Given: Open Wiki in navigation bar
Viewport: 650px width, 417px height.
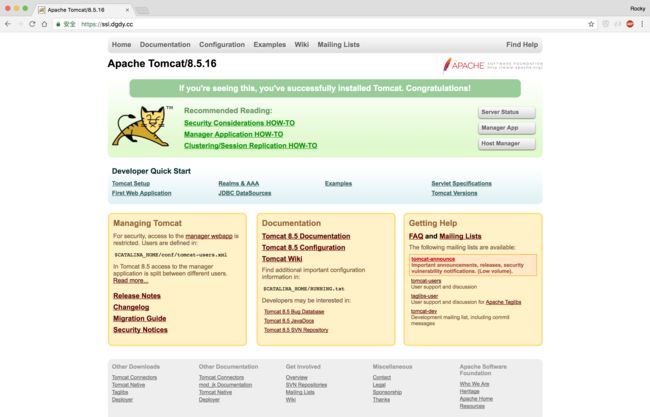Looking at the screenshot, I should 301,44.
